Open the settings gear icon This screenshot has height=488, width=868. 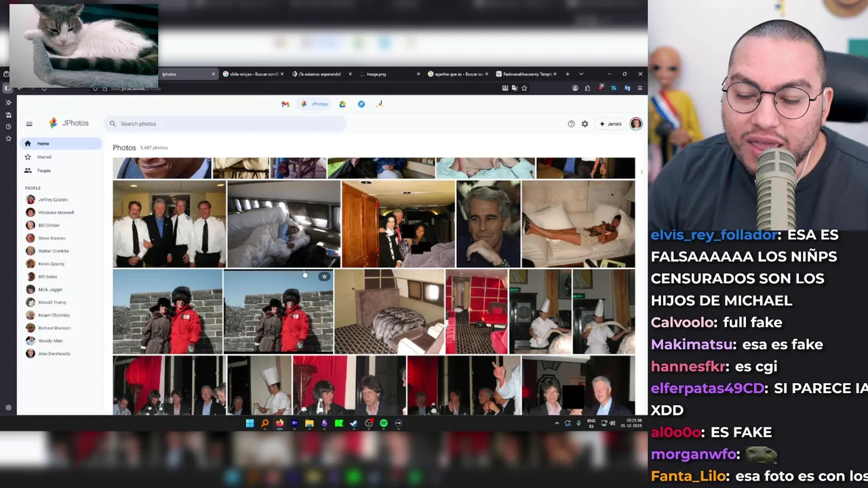585,124
